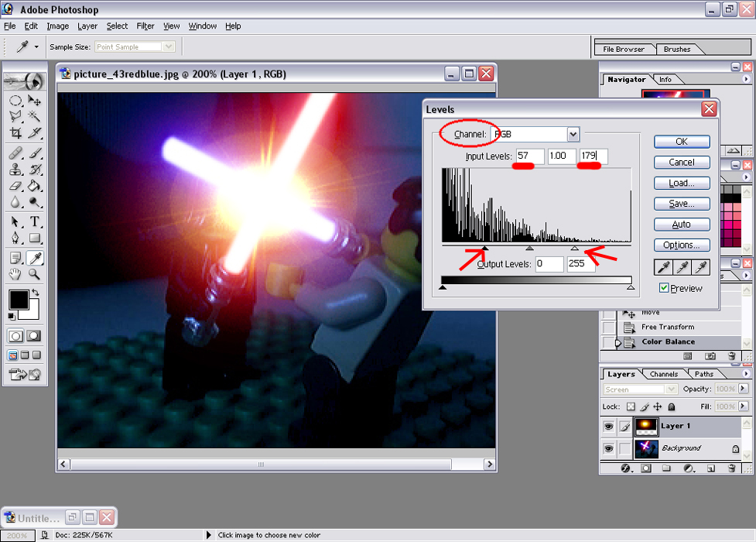This screenshot has width=756, height=542.
Task: Open the foreground color swatch
Action: (x=19, y=300)
